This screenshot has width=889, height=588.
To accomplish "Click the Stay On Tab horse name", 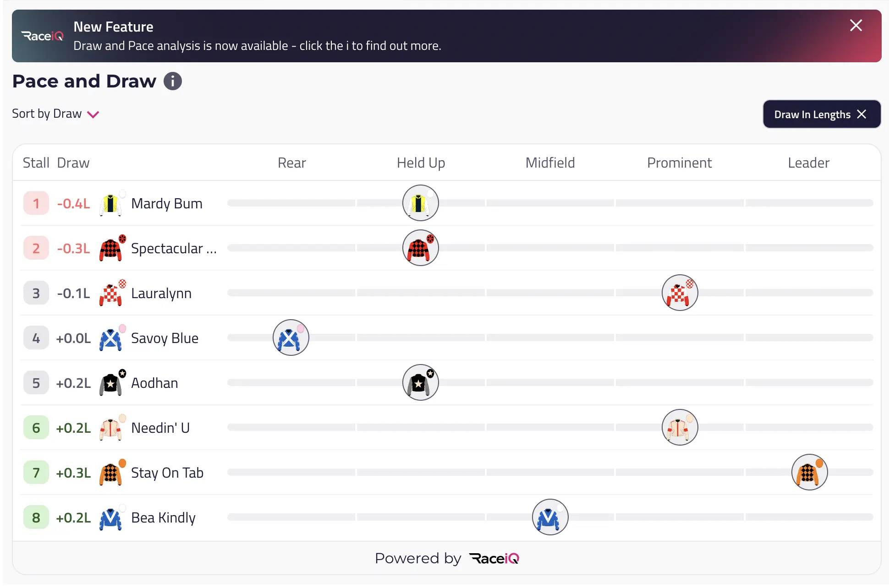I will (x=167, y=473).
